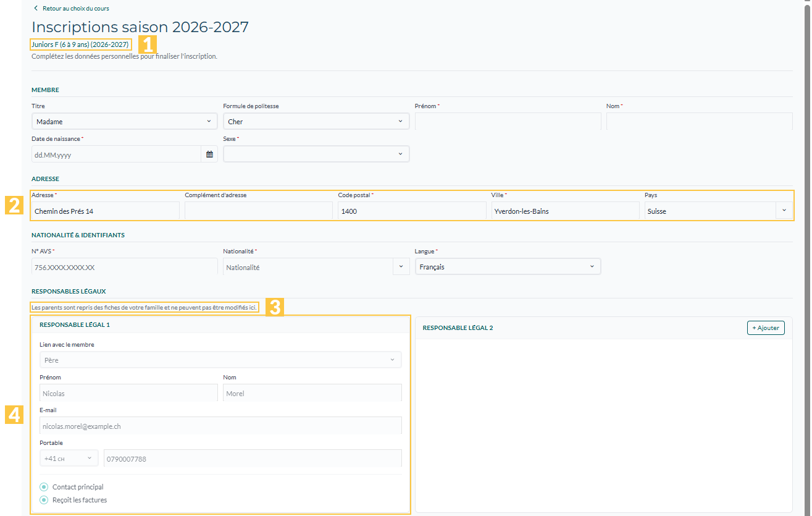The width and height of the screenshot is (812, 516).
Task: Click the MEMBRE section heading
Action: coord(45,90)
